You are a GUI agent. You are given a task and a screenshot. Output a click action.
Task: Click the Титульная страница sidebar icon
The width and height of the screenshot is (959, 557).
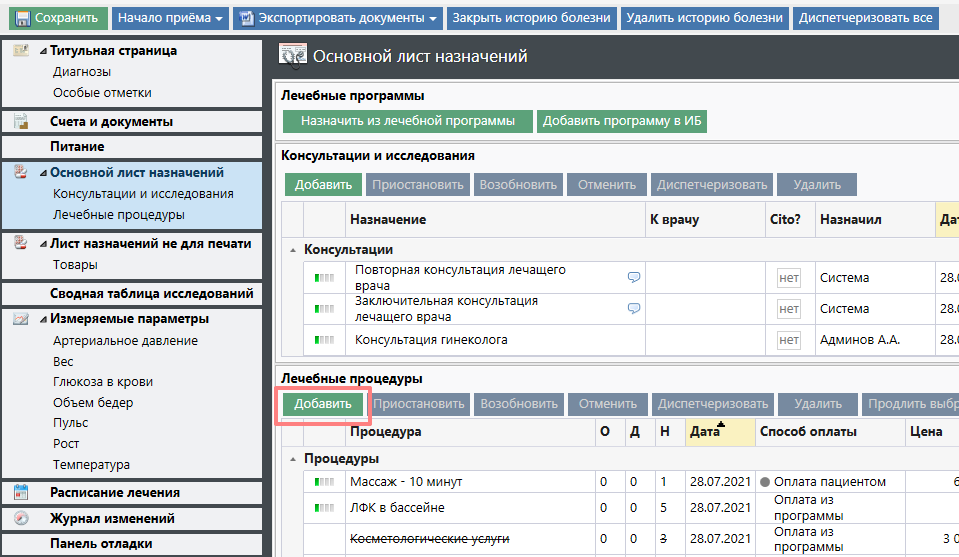tap(21, 51)
